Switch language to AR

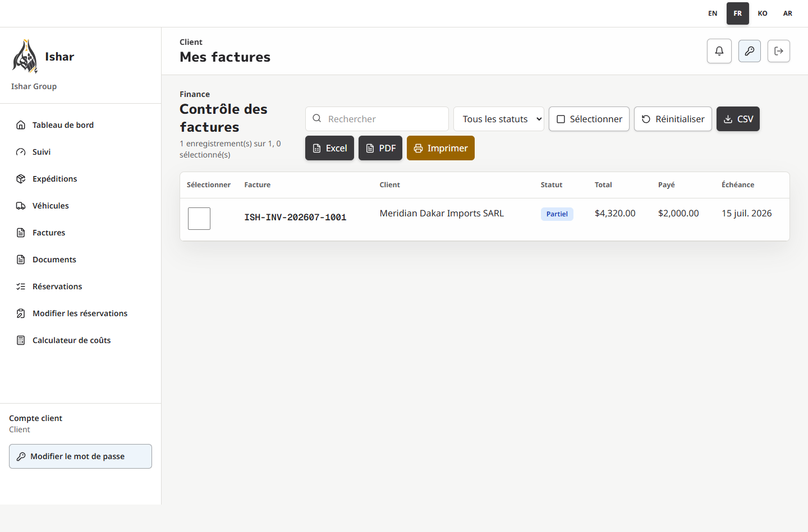coord(788,13)
